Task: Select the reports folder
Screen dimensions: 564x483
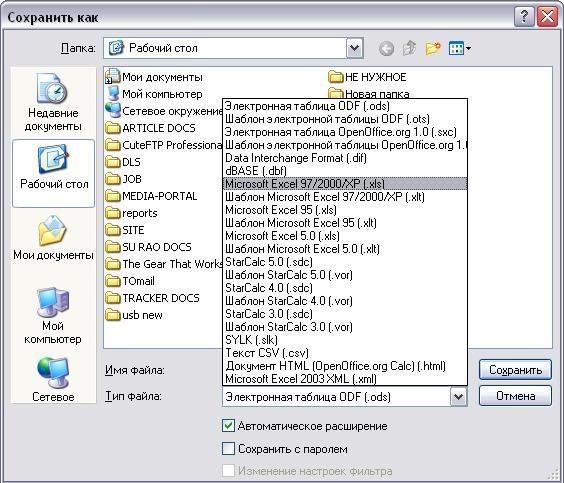Action: pyautogui.click(x=131, y=213)
